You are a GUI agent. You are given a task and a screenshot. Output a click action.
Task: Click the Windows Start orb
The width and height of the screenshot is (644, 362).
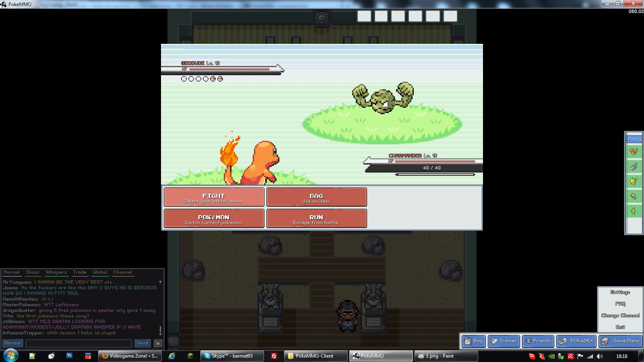click(11, 356)
